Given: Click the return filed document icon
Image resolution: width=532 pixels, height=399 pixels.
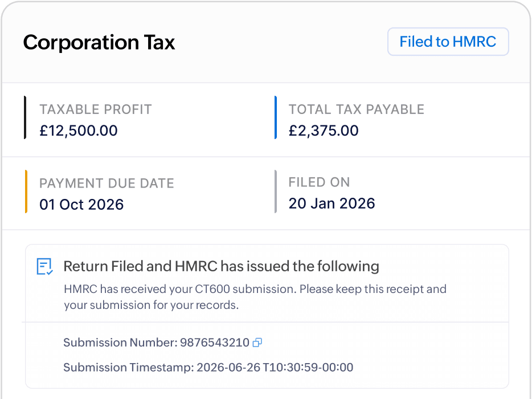Looking at the screenshot, I should click(43, 266).
